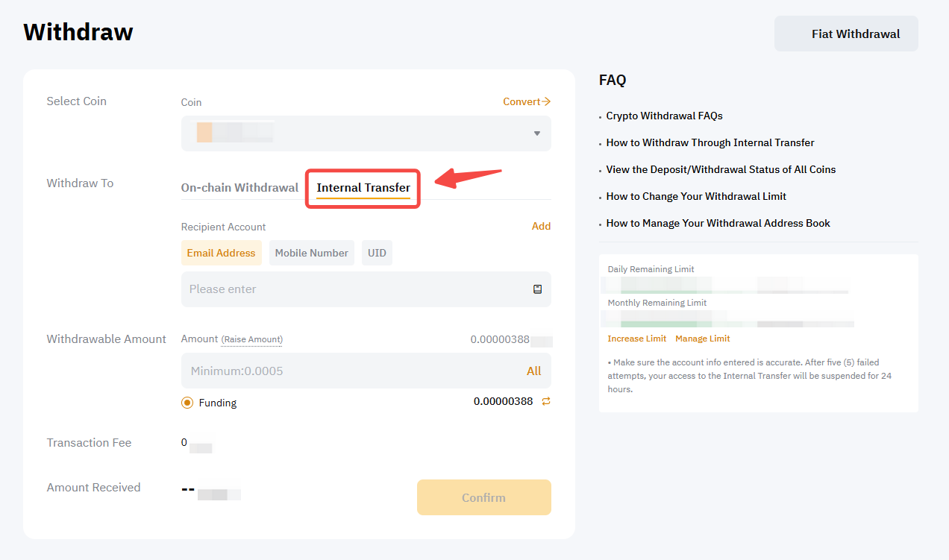Switch to Internal Transfer tab
This screenshot has height=560, width=949.
coord(363,187)
